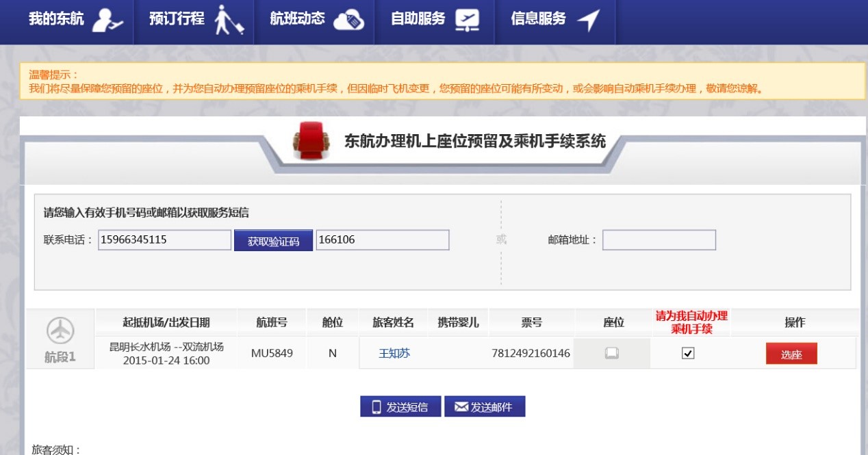The image size is (868, 455).
Task: Click the 舱位 column header
Action: click(333, 322)
